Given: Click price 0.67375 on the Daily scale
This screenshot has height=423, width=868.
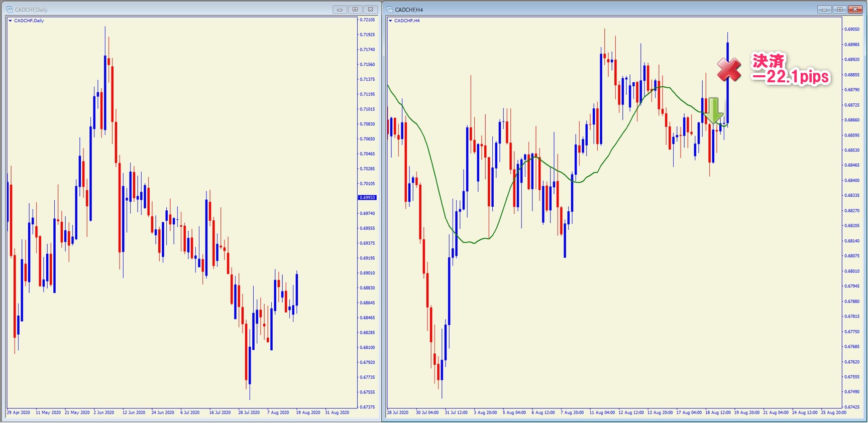Looking at the screenshot, I should pyautogui.click(x=368, y=407).
